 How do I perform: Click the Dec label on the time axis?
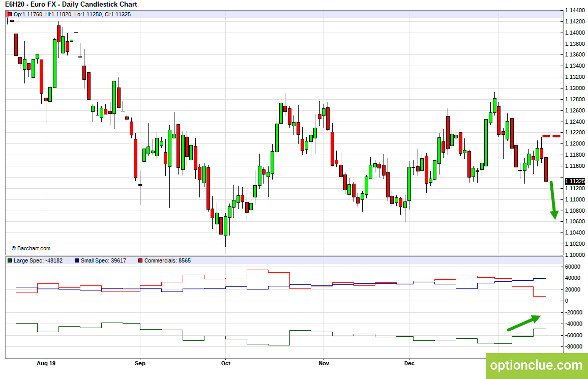[x=409, y=363]
